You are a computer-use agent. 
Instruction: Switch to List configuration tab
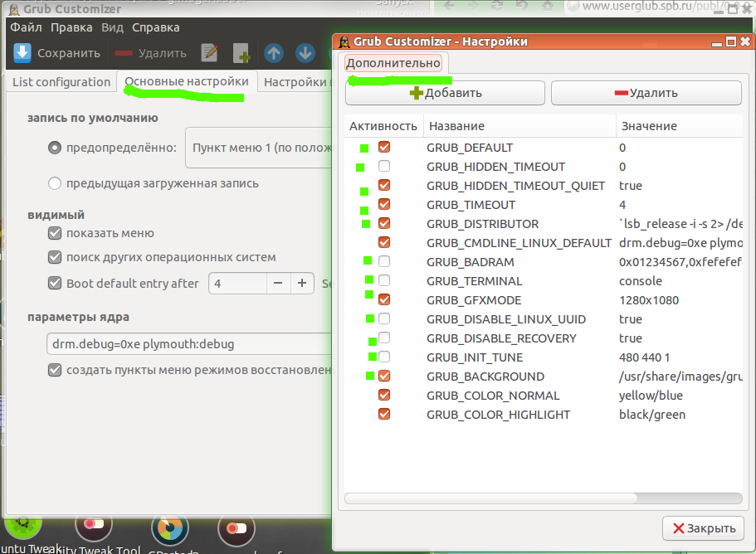click(x=61, y=82)
